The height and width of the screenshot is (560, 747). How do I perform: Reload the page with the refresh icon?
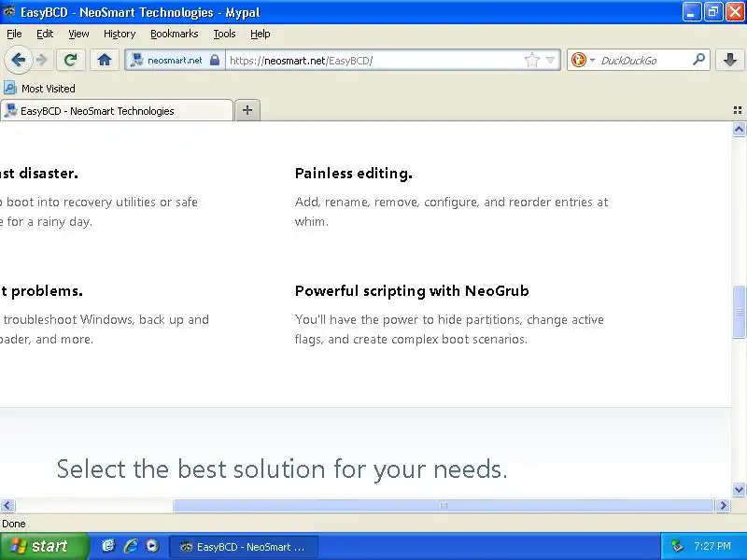point(71,60)
